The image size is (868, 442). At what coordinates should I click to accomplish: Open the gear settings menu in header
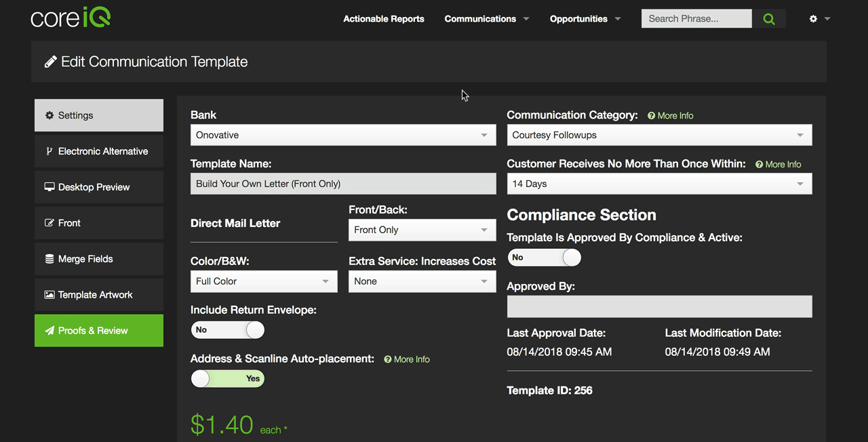pyautogui.click(x=819, y=19)
